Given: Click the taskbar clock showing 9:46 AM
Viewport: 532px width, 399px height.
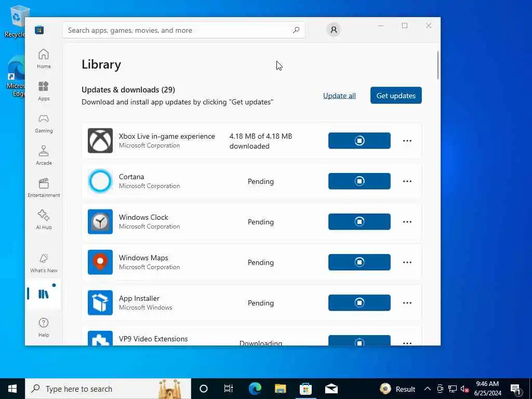Looking at the screenshot, I should pyautogui.click(x=487, y=389).
